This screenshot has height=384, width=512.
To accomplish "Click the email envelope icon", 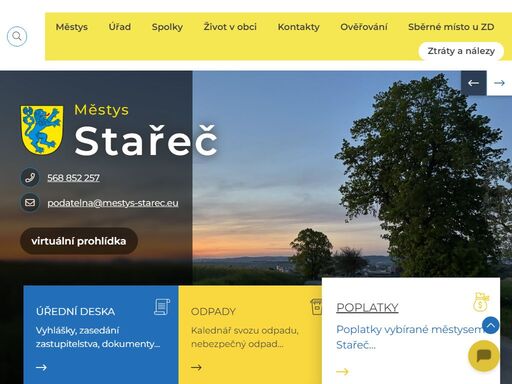I will (x=30, y=202).
